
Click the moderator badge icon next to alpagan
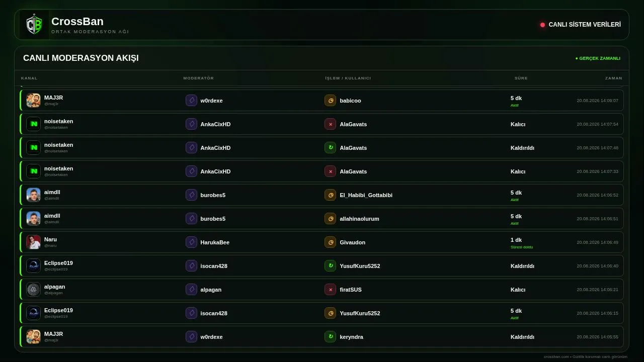pos(191,290)
